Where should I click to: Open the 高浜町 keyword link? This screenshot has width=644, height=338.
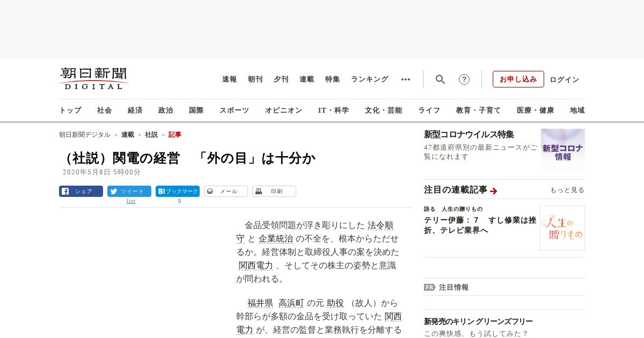(291, 303)
